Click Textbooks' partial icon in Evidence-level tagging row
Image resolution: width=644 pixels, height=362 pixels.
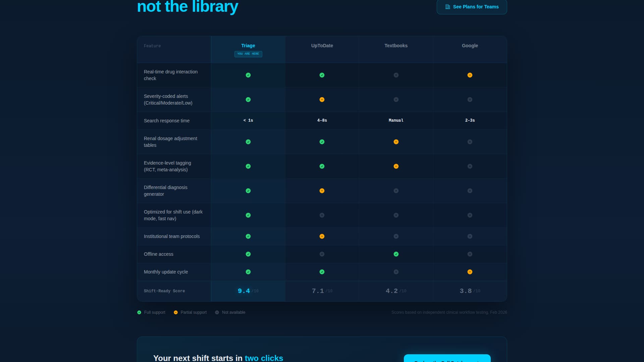396,166
